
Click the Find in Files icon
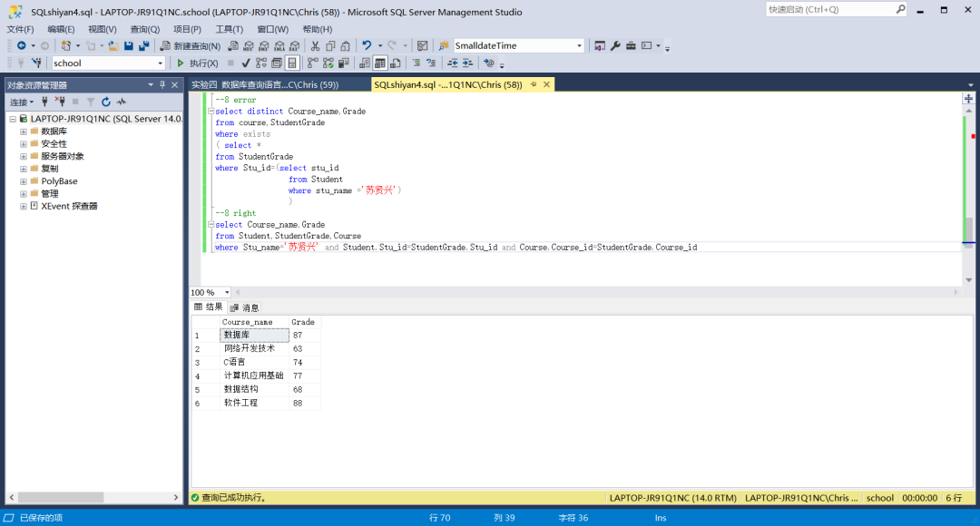click(444, 45)
